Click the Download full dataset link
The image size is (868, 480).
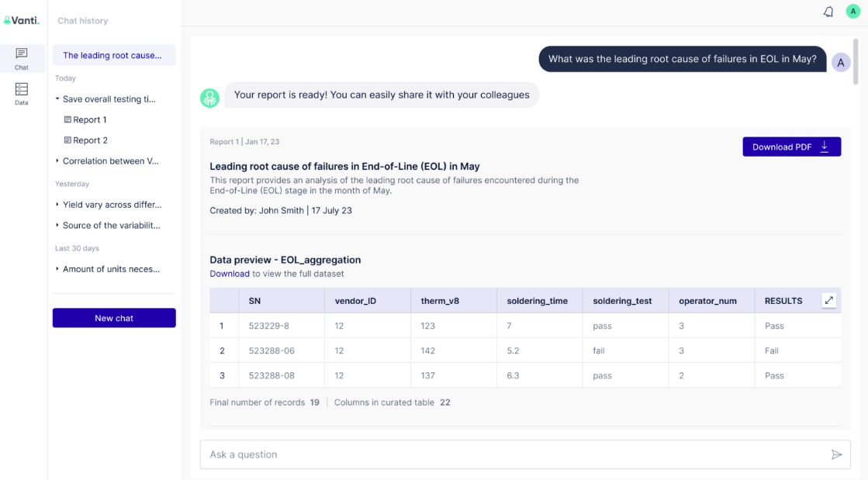(230, 274)
